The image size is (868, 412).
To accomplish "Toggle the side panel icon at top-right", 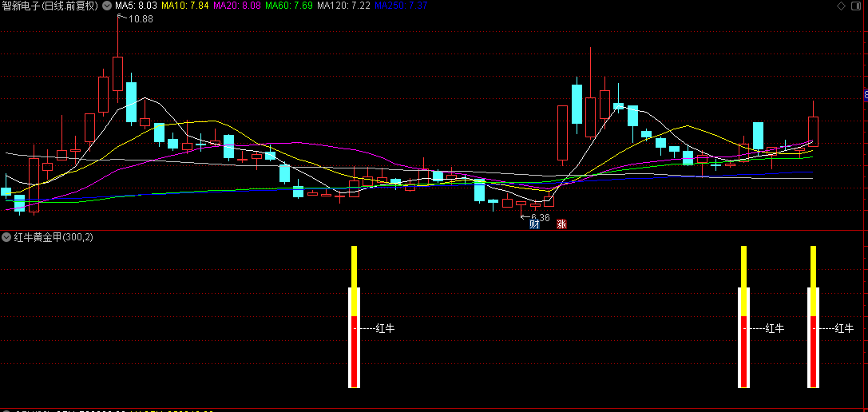I will (x=856, y=6).
